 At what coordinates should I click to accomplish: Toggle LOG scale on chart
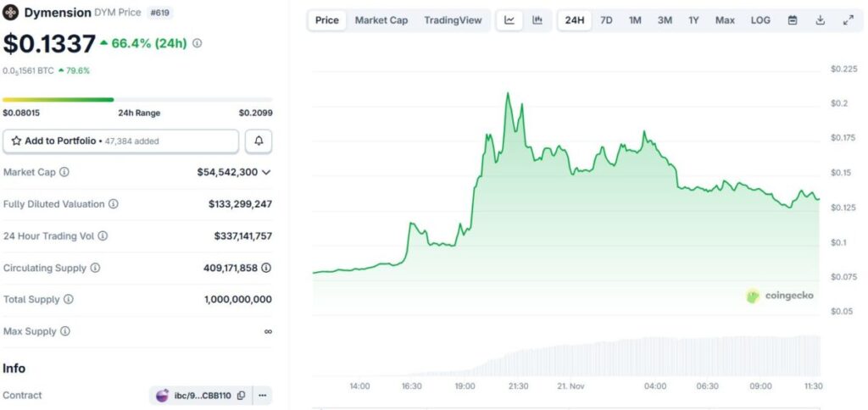(x=760, y=20)
